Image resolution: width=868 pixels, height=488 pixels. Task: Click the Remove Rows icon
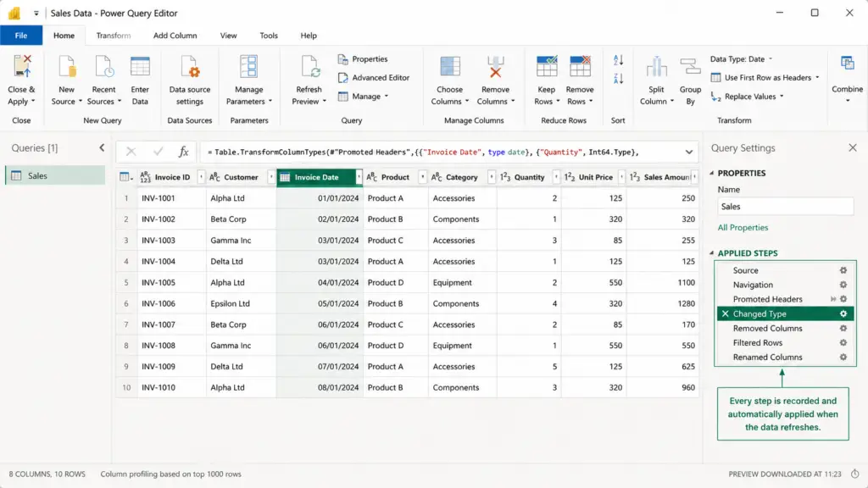tap(580, 66)
